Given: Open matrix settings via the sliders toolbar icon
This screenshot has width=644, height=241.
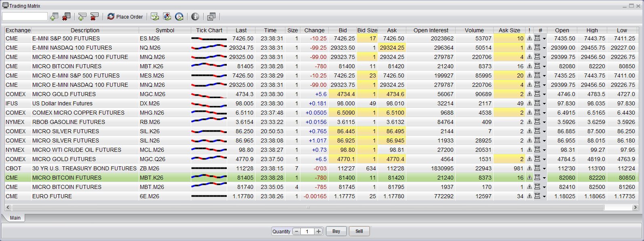Looking at the screenshot, I should click(x=211, y=17).
